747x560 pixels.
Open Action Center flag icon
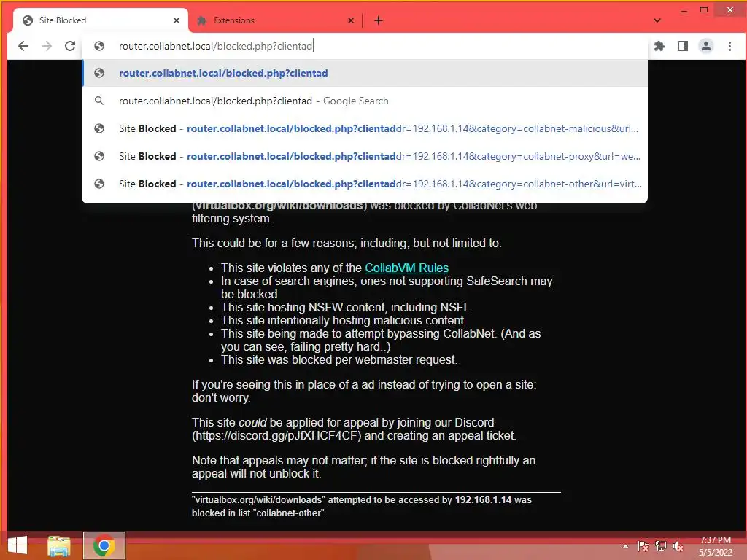[643, 546]
